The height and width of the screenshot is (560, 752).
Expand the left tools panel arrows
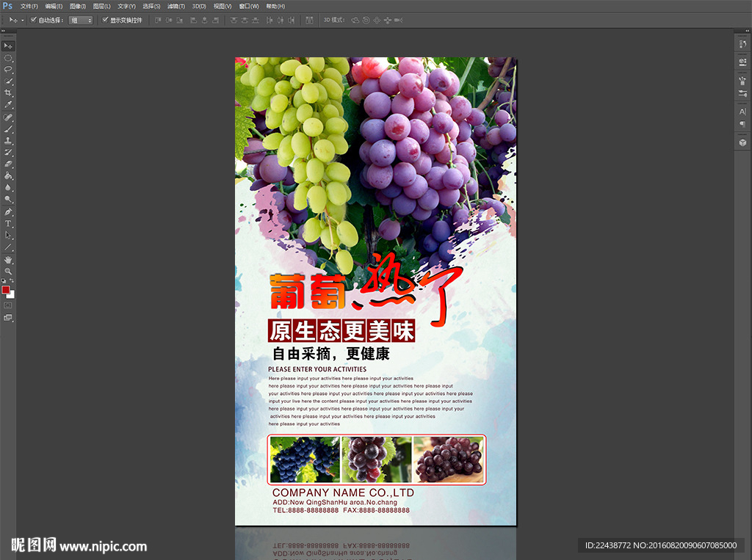pyautogui.click(x=4, y=31)
